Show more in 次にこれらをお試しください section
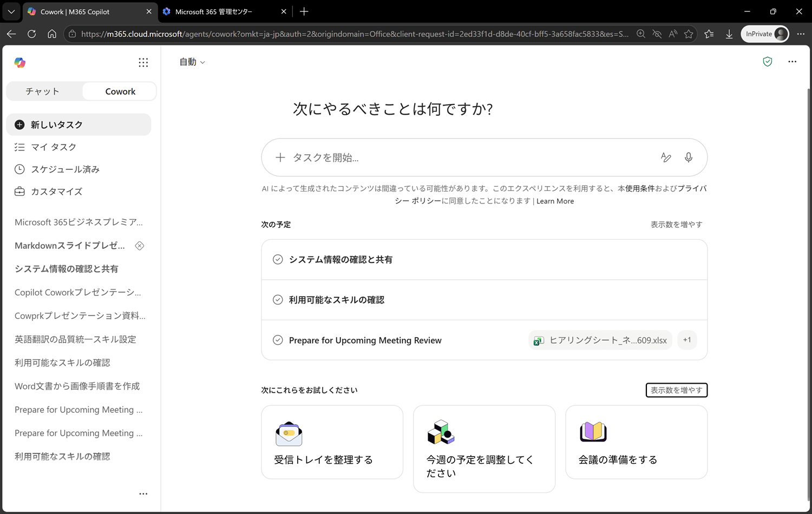This screenshot has height=514, width=812. click(676, 390)
